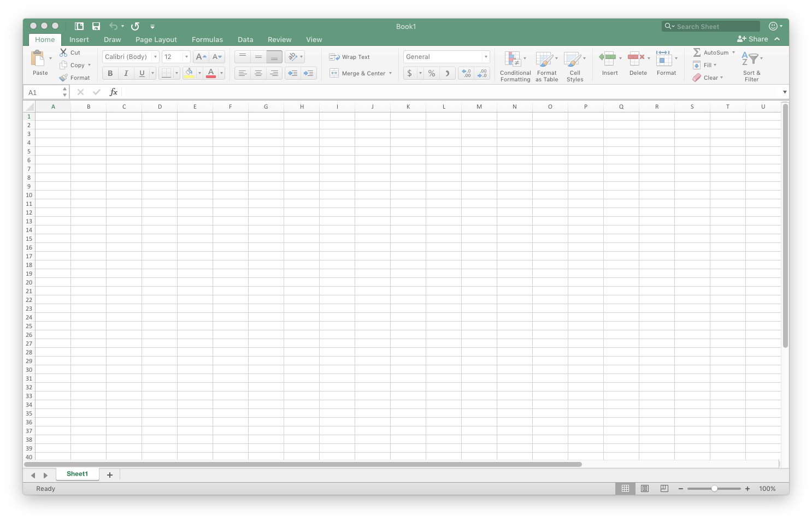Viewport: 812px width, 522px height.
Task: Click the feedback smiley icon
Action: click(773, 26)
